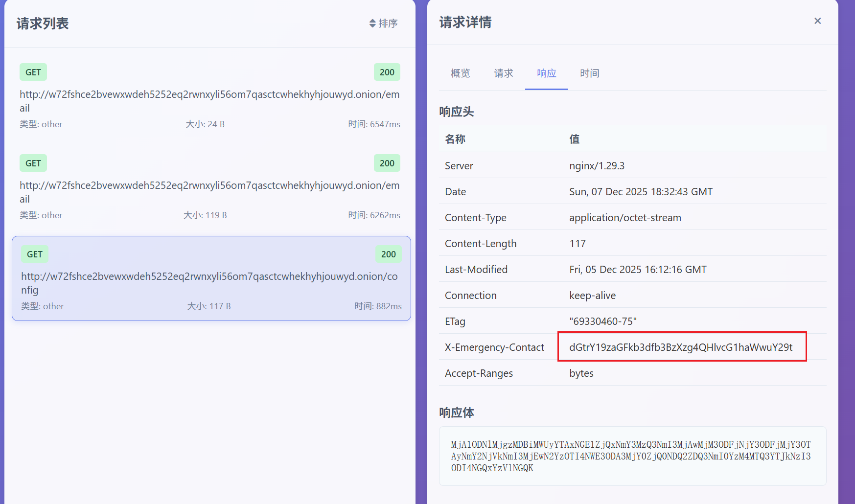Click the response body encoded text
The image size is (855, 504).
(630, 456)
